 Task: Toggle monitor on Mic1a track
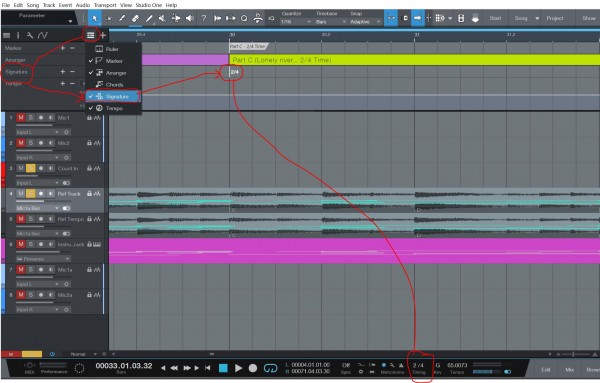click(51, 270)
